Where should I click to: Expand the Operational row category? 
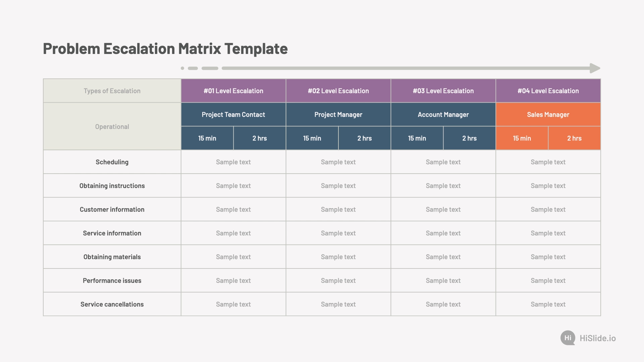point(112,126)
